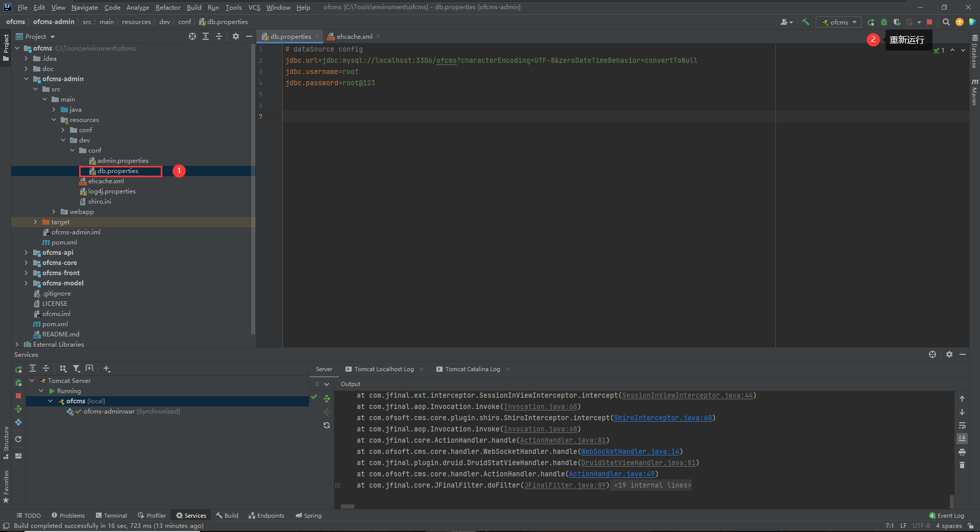This screenshot has width=980, height=532.
Task: Click UTF-8 encoding in status bar
Action: 921,526
